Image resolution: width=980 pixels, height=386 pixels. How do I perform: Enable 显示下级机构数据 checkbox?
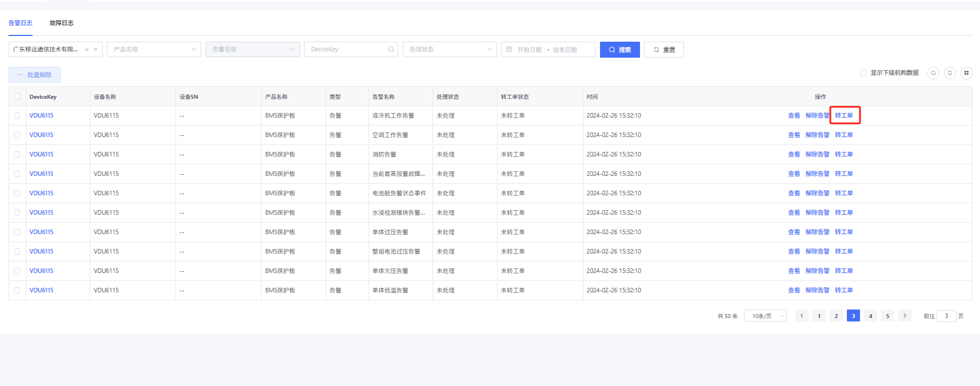click(863, 73)
